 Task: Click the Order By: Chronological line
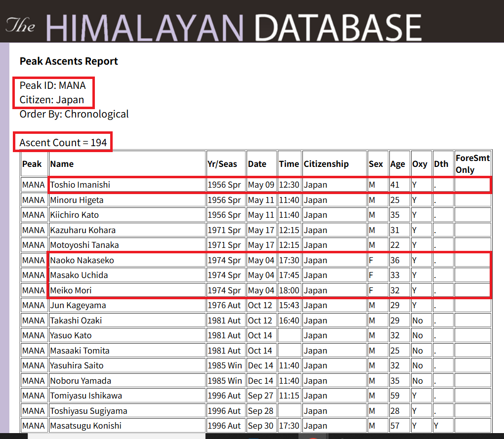74,114
